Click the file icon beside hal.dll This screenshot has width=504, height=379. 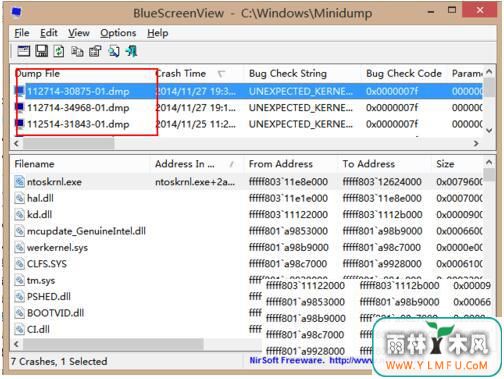[20, 198]
